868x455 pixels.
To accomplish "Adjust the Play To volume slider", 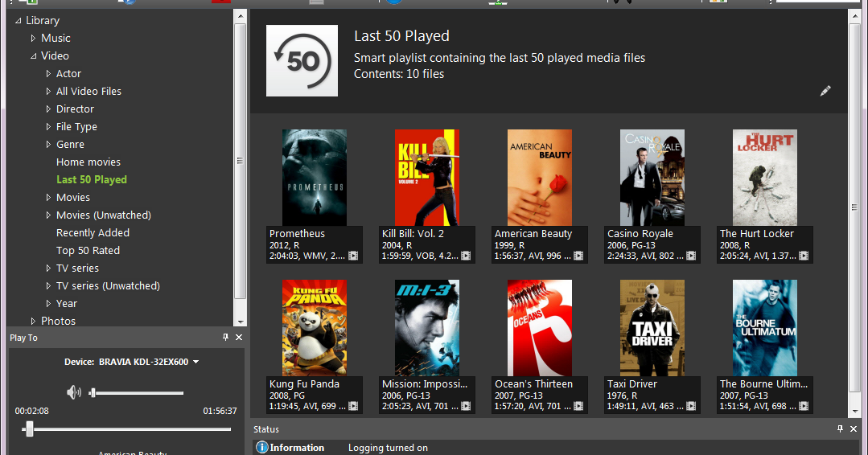I will [93, 393].
